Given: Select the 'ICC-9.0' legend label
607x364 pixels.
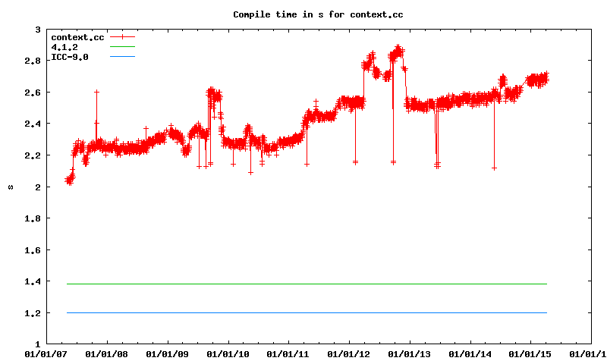Looking at the screenshot, I should [x=69, y=57].
